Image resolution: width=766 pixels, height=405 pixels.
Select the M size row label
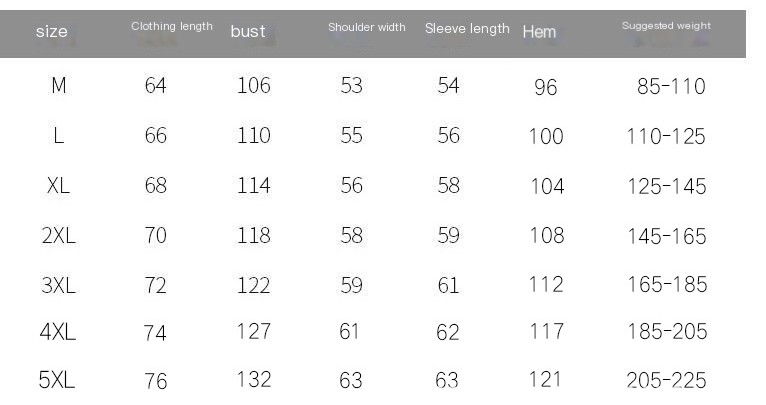59,86
